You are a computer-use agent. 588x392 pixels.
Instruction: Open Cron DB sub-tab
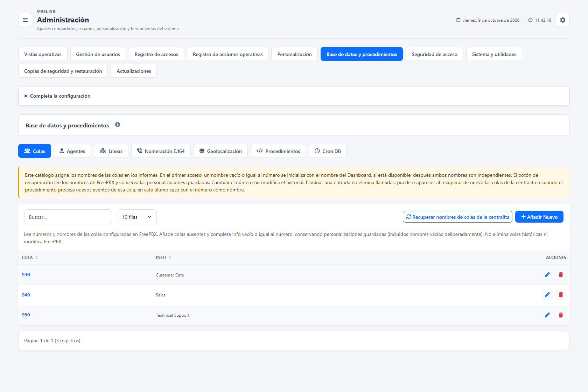(x=328, y=151)
